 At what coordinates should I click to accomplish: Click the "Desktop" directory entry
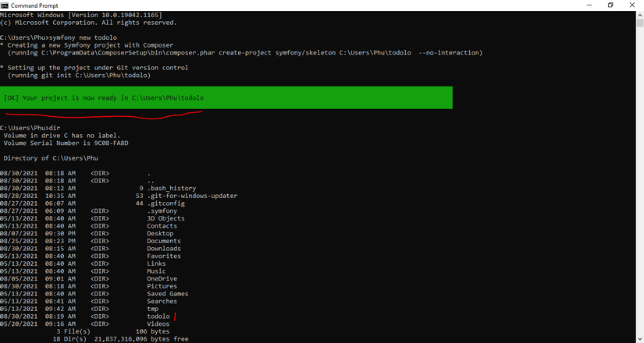pyautogui.click(x=160, y=233)
